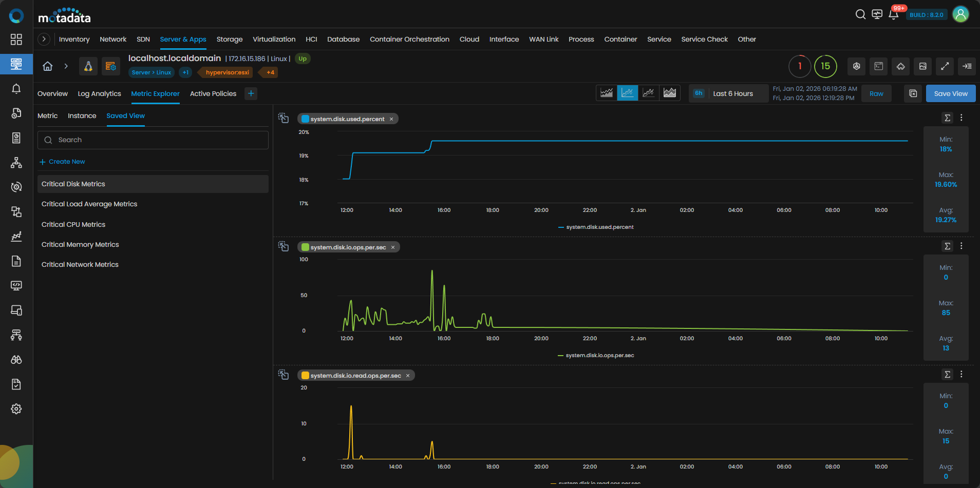Switch to the Log Analytics tab
Image resolution: width=980 pixels, height=488 pixels.
pos(99,93)
